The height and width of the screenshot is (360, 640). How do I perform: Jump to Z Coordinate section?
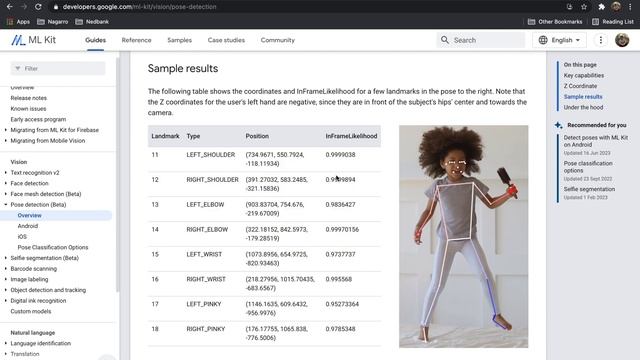point(580,86)
